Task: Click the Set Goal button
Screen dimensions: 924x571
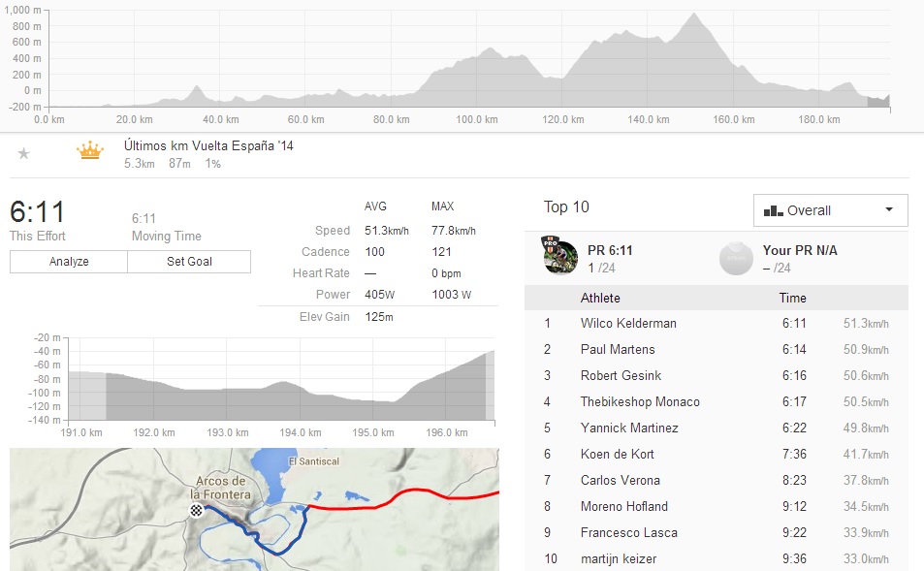Action: point(189,262)
